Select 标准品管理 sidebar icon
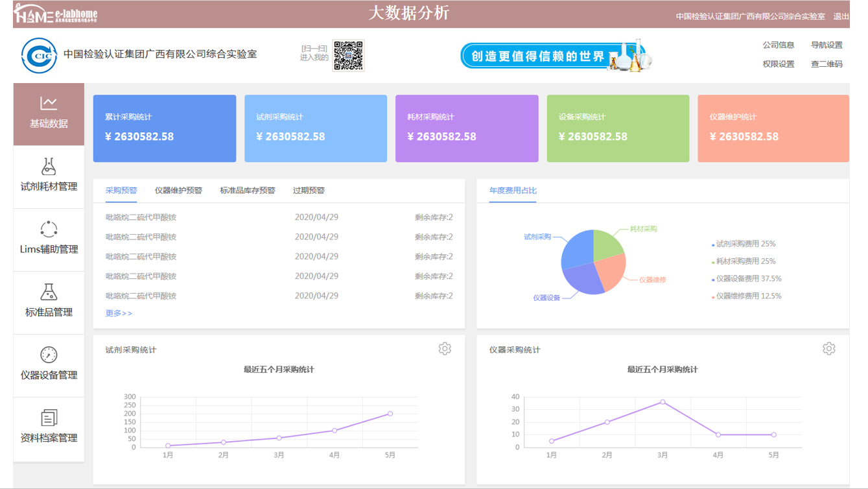The image size is (868, 489). [x=49, y=292]
